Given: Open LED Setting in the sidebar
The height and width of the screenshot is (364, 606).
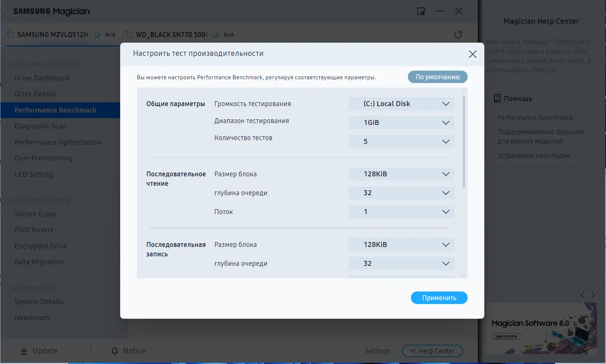Looking at the screenshot, I should point(34,174).
